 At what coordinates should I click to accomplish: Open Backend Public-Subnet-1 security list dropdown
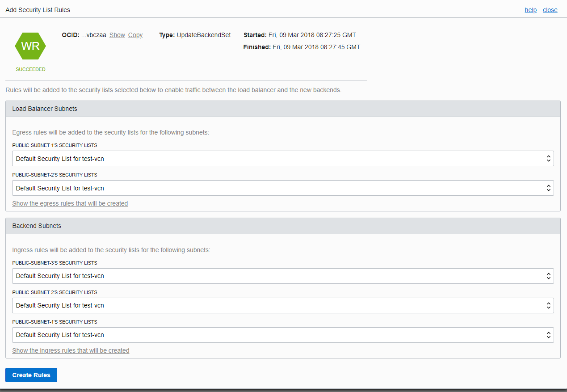tap(283, 335)
